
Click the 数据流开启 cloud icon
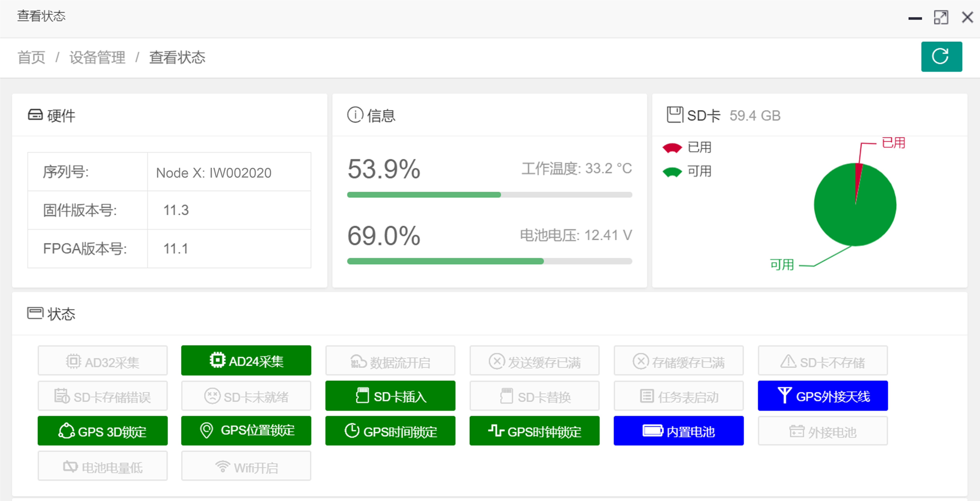click(358, 361)
